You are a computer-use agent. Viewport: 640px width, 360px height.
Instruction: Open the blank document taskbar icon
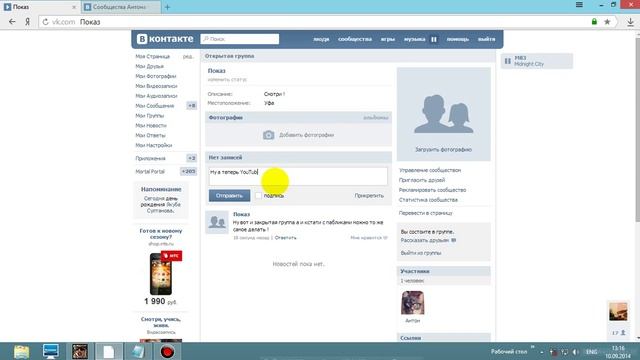tap(109, 351)
